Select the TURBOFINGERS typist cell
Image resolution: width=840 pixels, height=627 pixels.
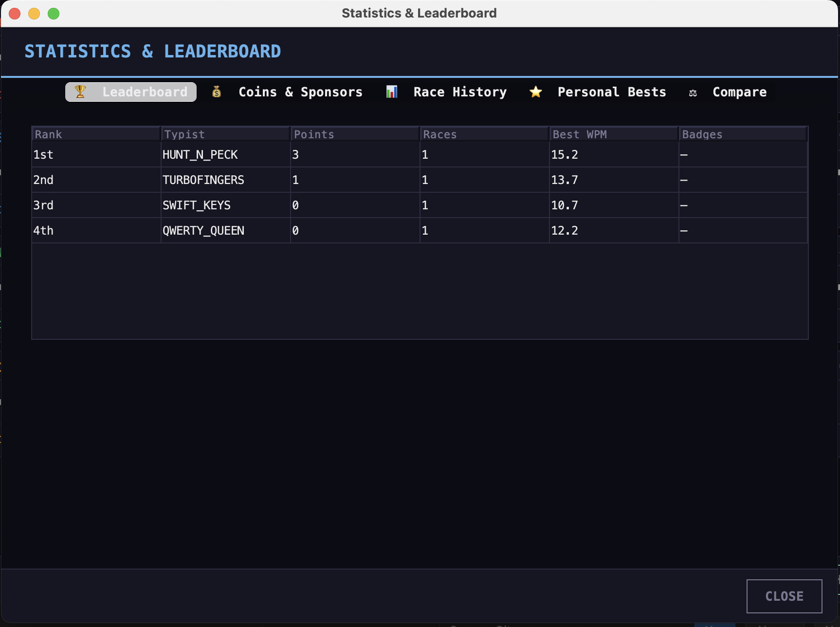[226, 180]
